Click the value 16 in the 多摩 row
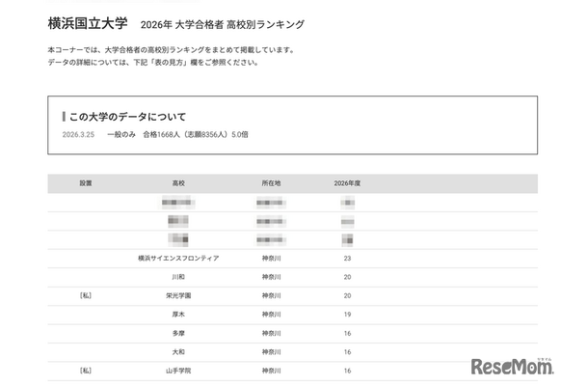This screenshot has width=588, height=386. click(347, 334)
